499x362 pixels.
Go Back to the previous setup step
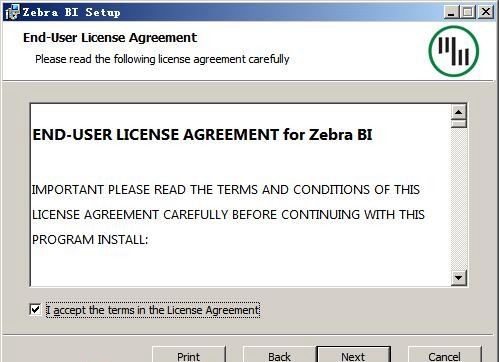click(x=279, y=355)
